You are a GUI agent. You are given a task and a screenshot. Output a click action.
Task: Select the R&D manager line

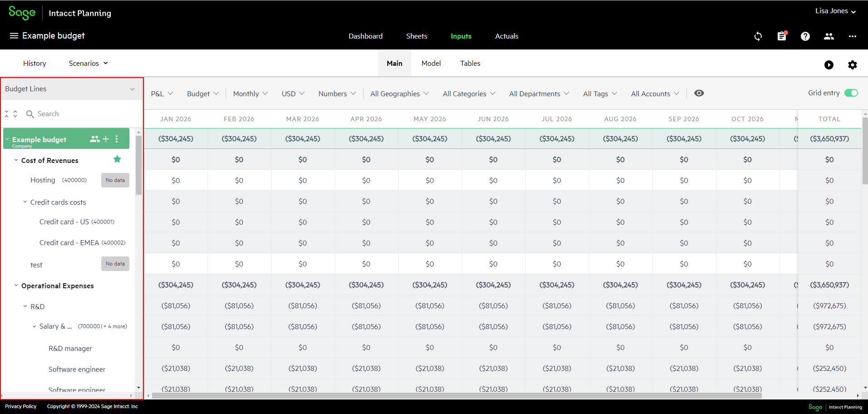[70, 348]
